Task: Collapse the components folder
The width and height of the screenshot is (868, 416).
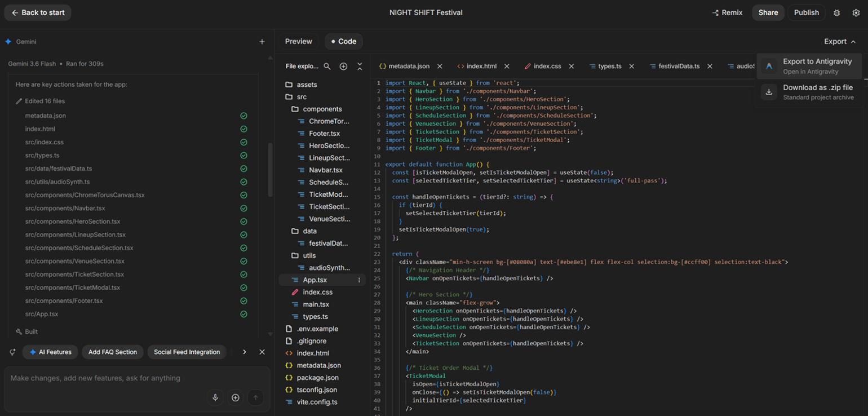Action: point(322,109)
